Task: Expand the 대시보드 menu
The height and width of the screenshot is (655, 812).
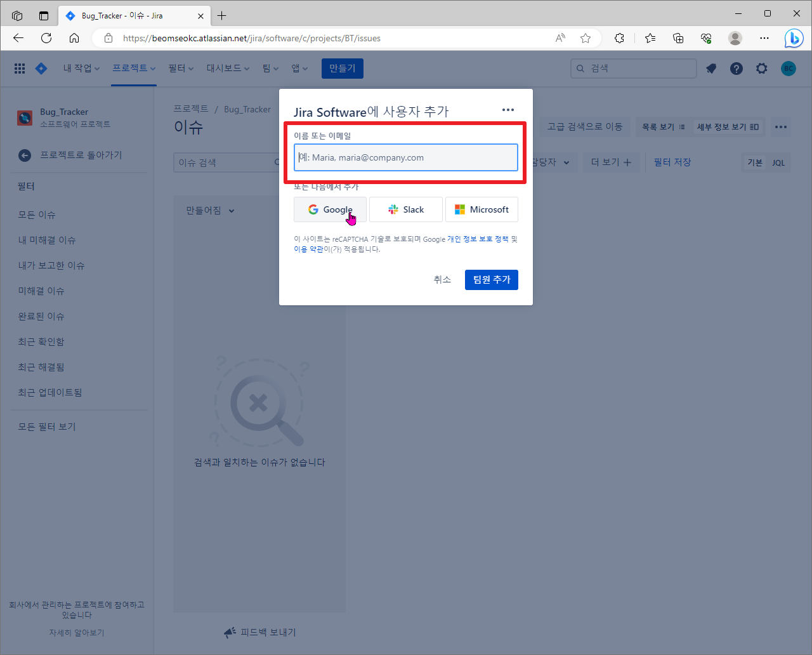Action: (x=228, y=69)
